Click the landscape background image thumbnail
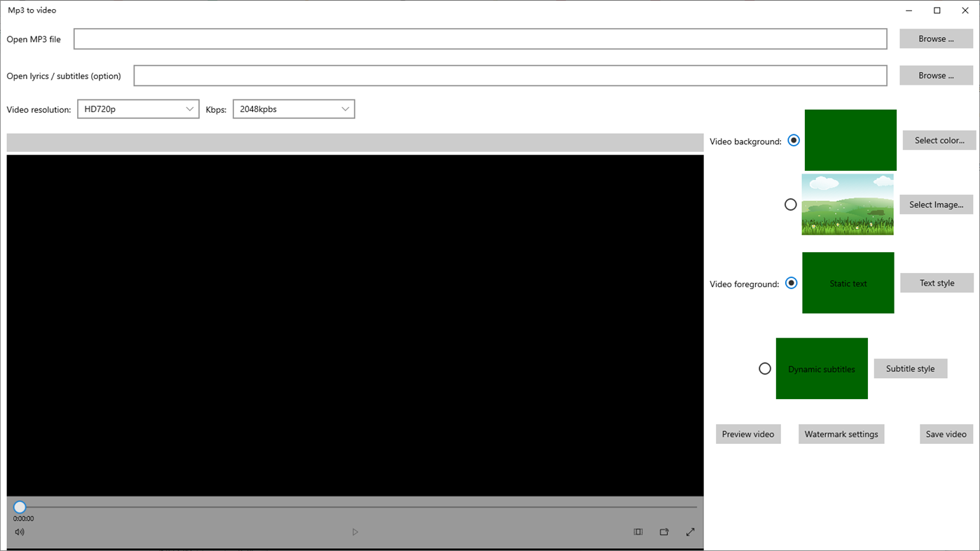Viewport: 980px width, 551px height. coord(847,204)
